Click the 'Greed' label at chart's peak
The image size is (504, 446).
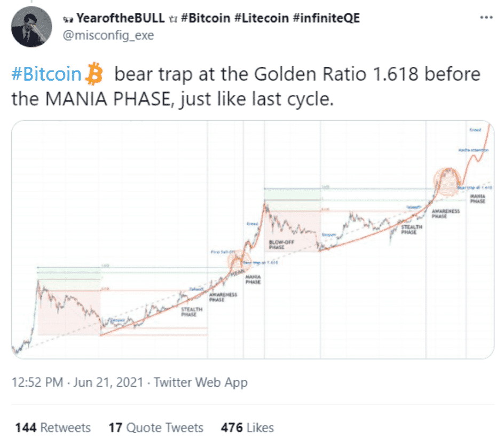pos(475,130)
